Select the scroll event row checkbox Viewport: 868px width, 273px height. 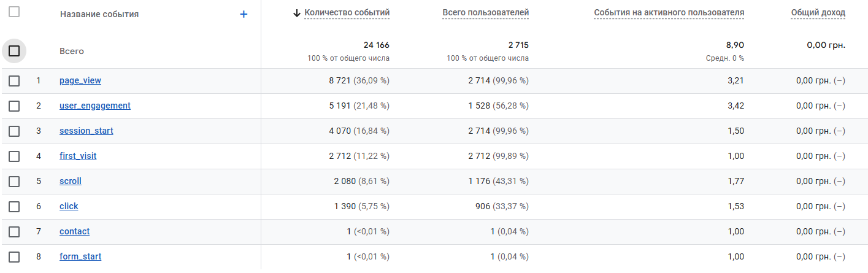tap(14, 181)
